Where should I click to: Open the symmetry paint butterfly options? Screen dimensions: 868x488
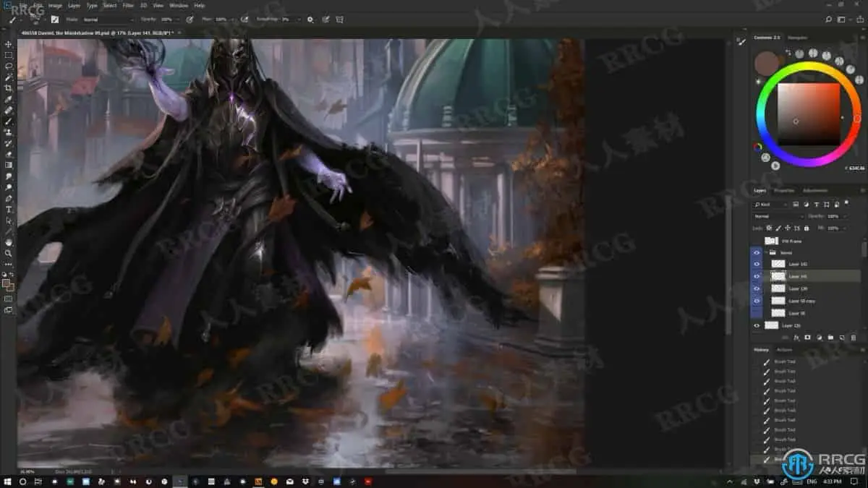[340, 20]
